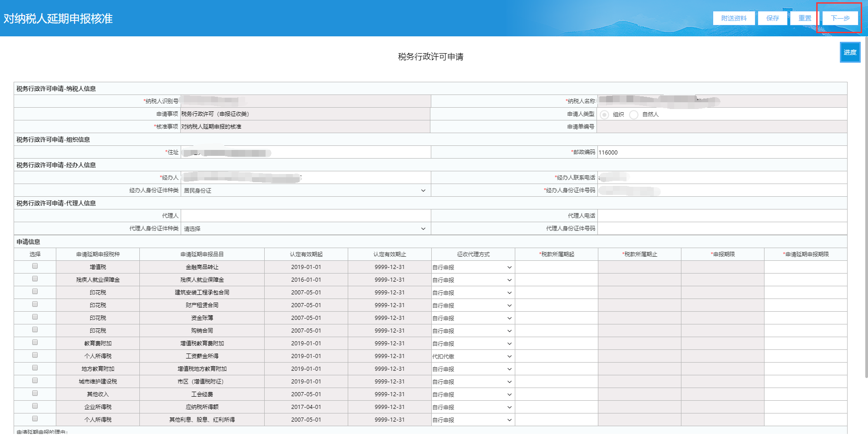Image resolution: width=868 pixels, height=438 pixels.
Task: Click the 认定有效期起 column header
Action: pos(306,254)
